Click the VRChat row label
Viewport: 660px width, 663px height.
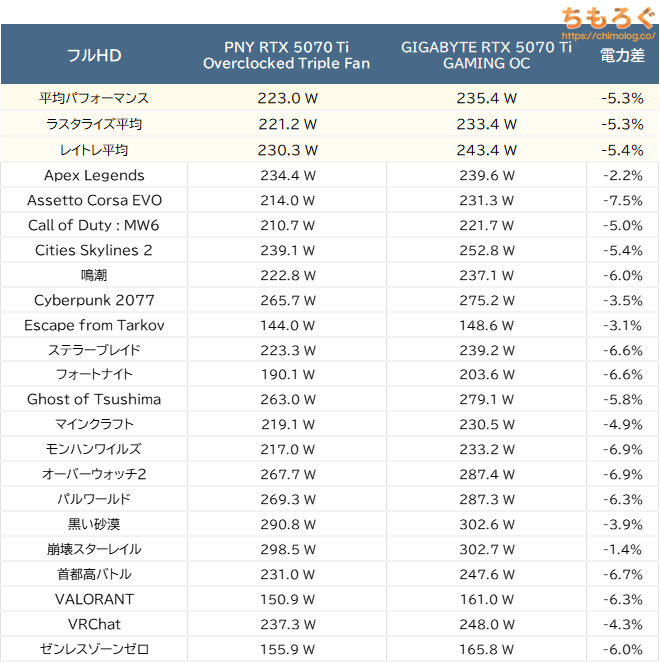tap(94, 623)
